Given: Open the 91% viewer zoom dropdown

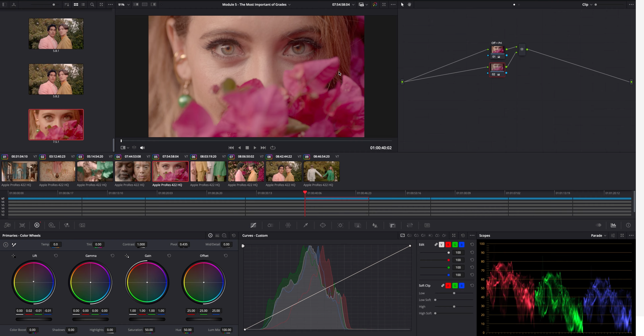Looking at the screenshot, I should point(124,4).
